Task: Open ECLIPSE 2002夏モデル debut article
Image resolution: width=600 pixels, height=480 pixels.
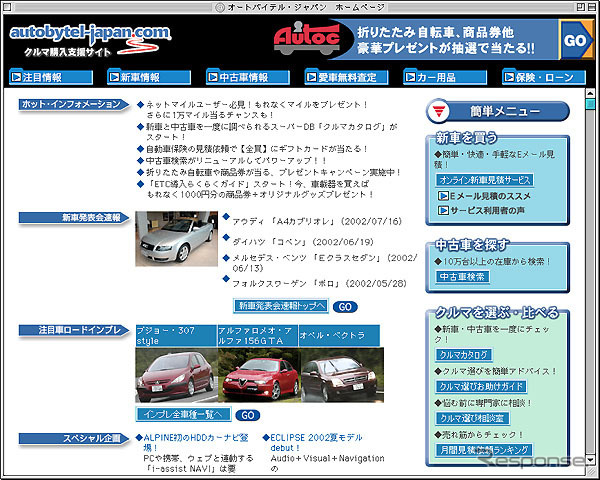Action: (316, 442)
